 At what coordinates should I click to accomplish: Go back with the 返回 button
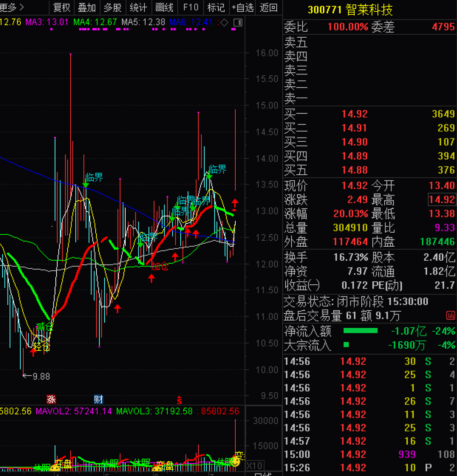[x=268, y=7]
